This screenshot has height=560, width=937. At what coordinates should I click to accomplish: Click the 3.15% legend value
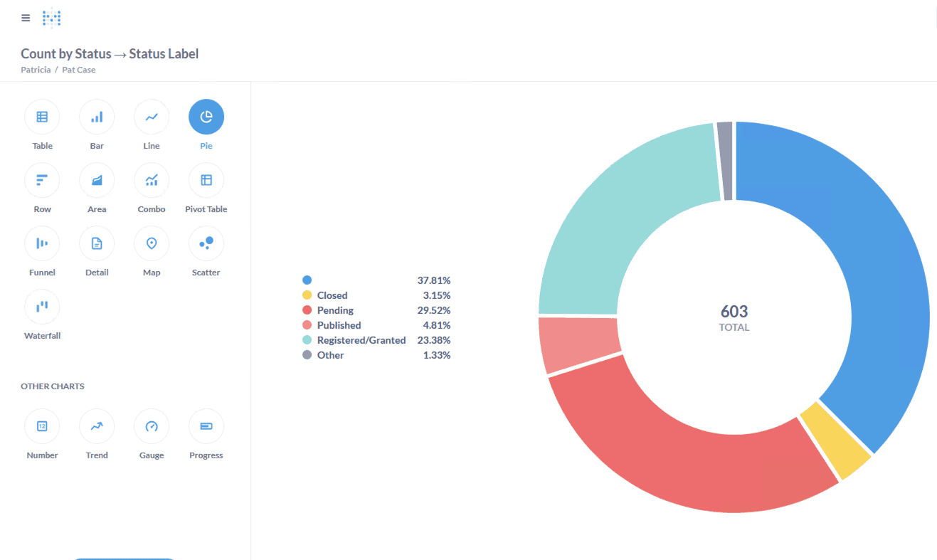click(437, 295)
